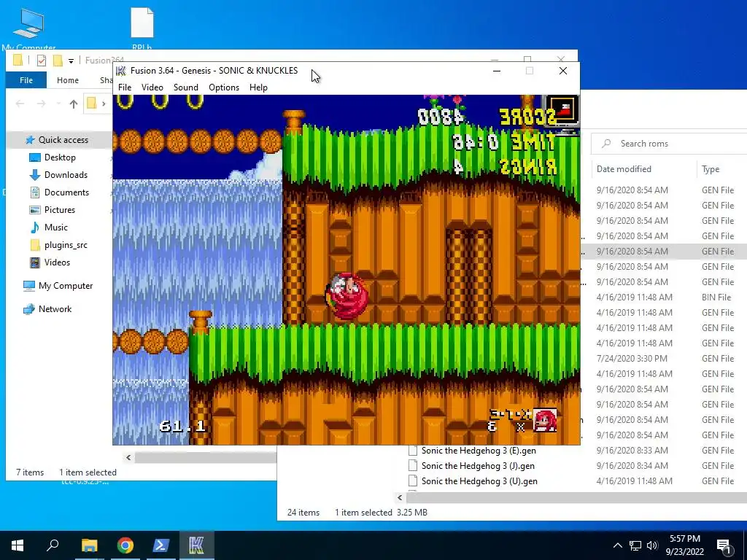Screen dimensions: 747x560
Task: Click the Back arrow in Explorer toolbar
Action: pos(20,104)
